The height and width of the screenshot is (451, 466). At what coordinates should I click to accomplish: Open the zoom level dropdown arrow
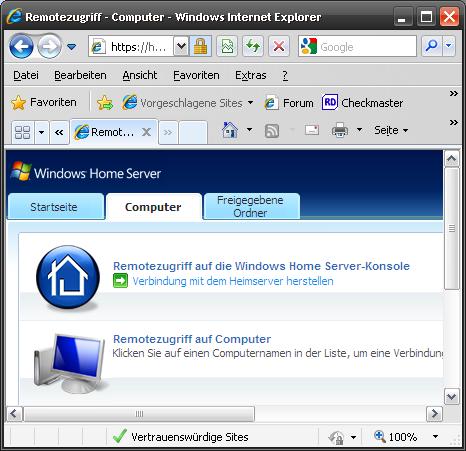tap(435, 436)
